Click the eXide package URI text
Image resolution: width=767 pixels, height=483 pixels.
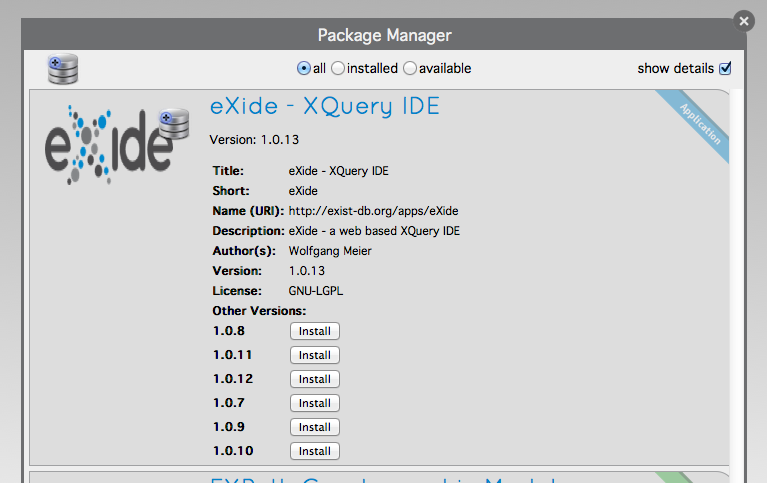point(373,211)
